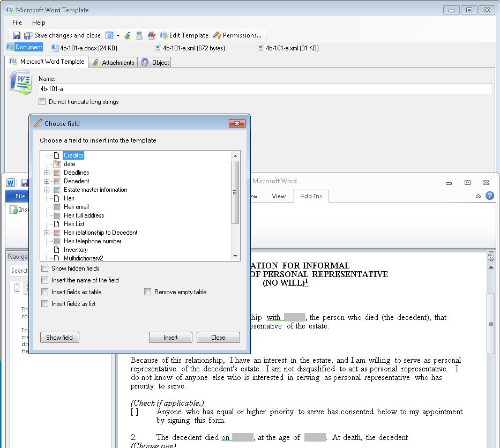Screen dimensions: 500x448
Task: Expand the Heir relationship to Decedent node
Action: 47,233
